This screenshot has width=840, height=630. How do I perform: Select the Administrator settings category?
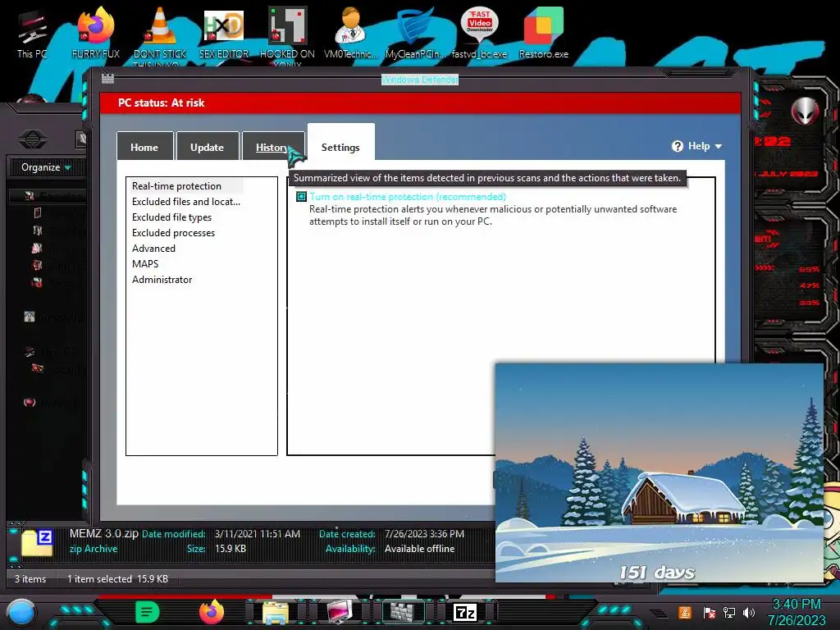tap(162, 279)
